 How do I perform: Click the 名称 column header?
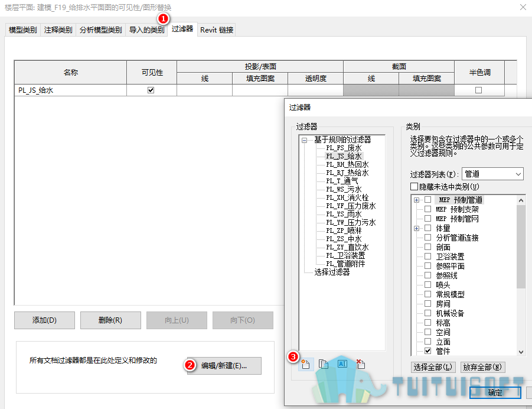tap(71, 72)
